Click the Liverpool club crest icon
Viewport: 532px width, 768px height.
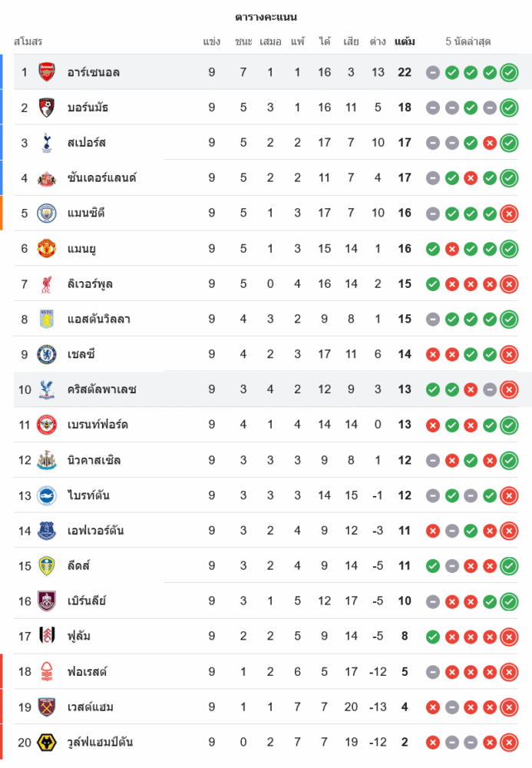[47, 284]
